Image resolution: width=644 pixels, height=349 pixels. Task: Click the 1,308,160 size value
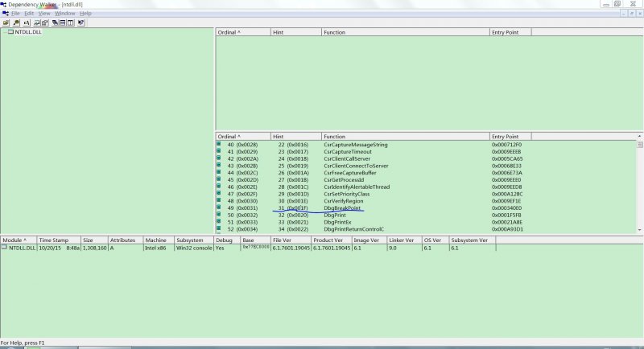(x=95, y=248)
